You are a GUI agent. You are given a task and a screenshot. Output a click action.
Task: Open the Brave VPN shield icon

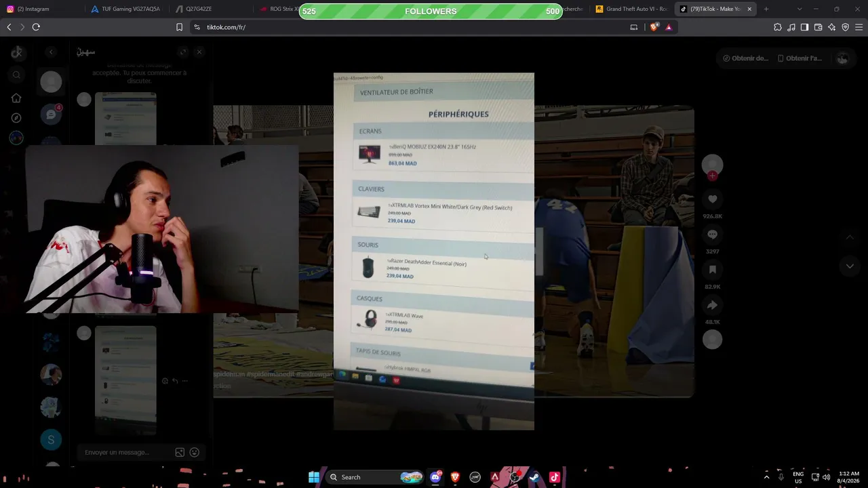pos(845,27)
